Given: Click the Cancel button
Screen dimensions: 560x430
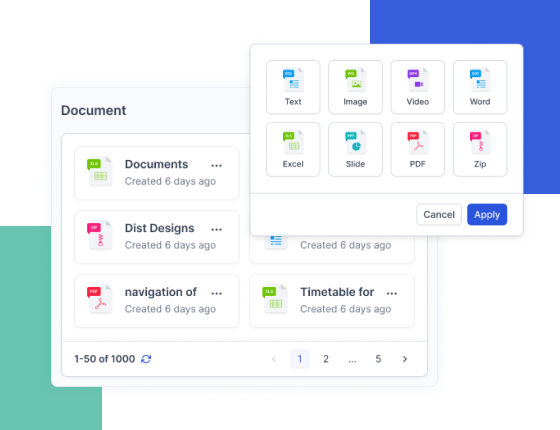Looking at the screenshot, I should pyautogui.click(x=439, y=215).
